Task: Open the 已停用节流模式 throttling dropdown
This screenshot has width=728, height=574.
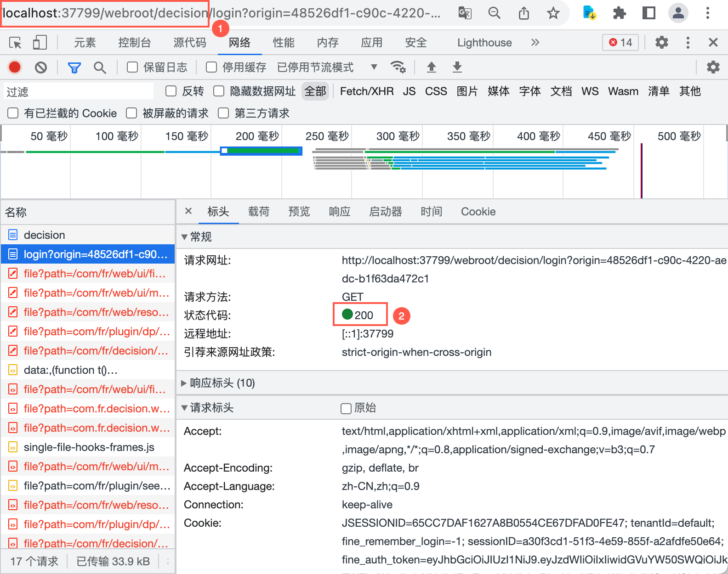Action: [x=327, y=68]
